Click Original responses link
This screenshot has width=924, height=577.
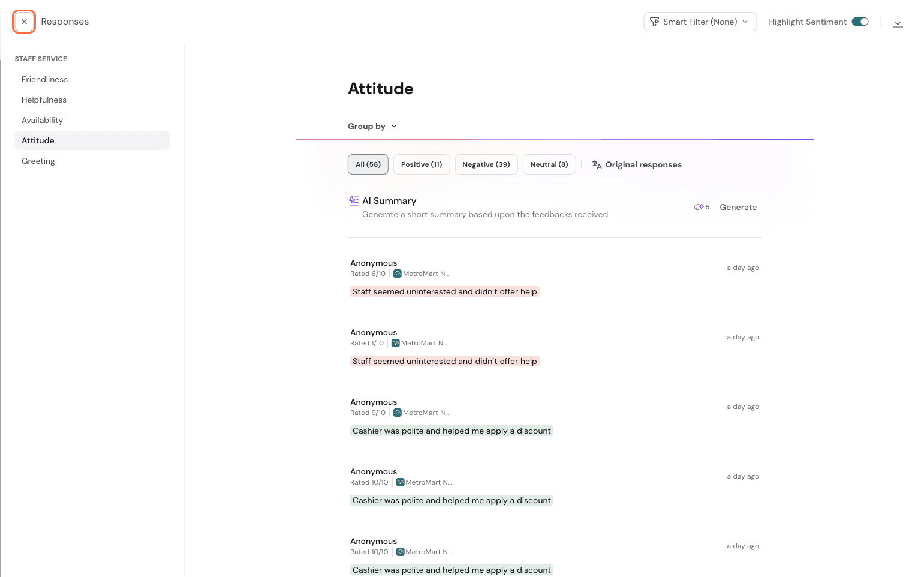pyautogui.click(x=643, y=164)
